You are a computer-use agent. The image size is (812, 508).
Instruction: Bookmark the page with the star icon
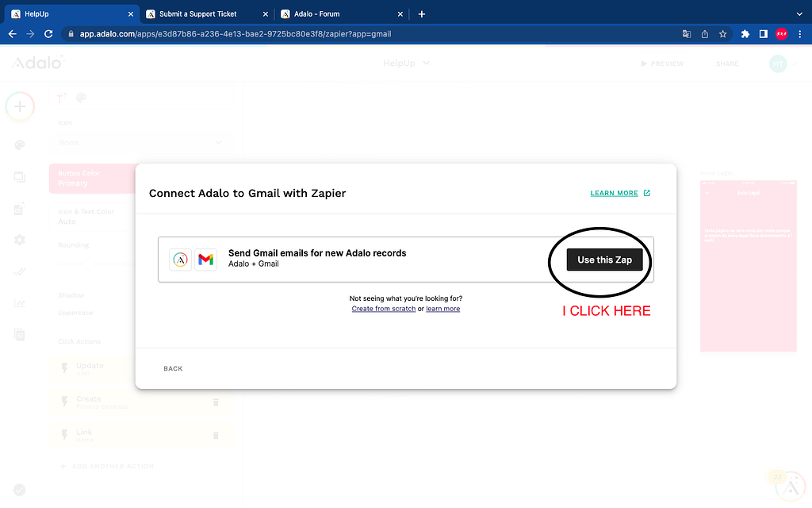pyautogui.click(x=722, y=34)
